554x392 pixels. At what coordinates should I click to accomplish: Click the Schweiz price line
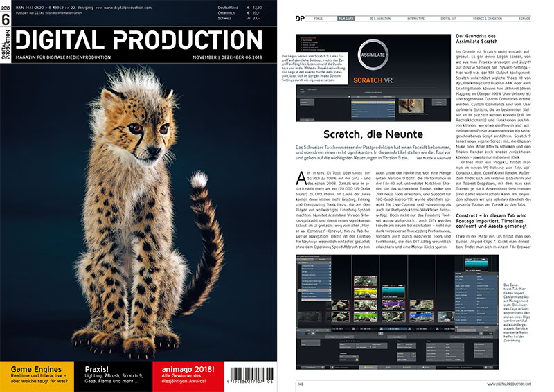(x=239, y=18)
